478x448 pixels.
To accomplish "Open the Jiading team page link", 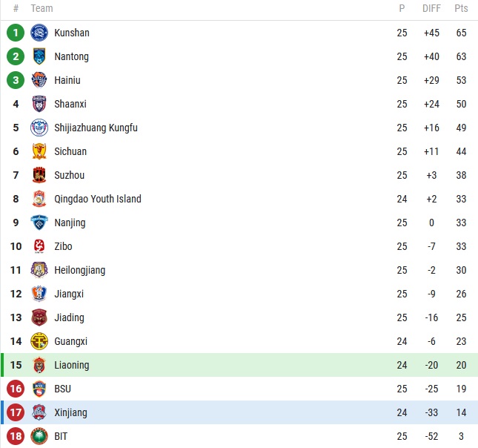I will click(69, 317).
